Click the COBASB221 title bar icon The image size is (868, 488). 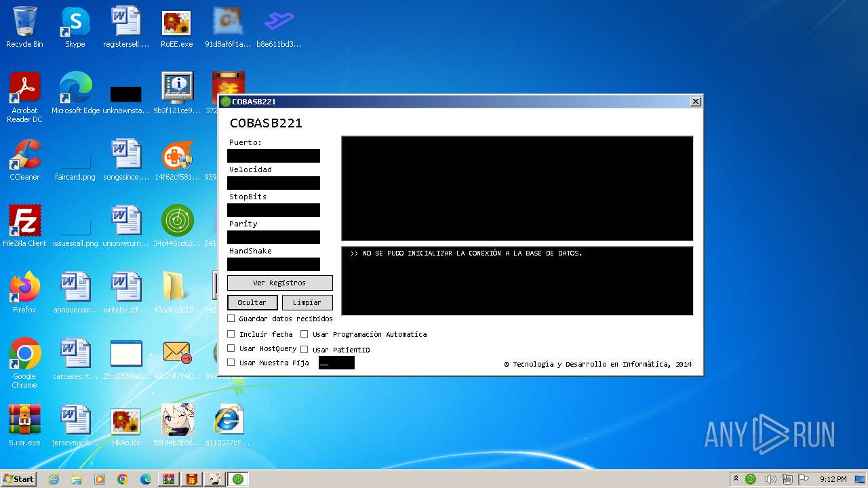tap(226, 102)
